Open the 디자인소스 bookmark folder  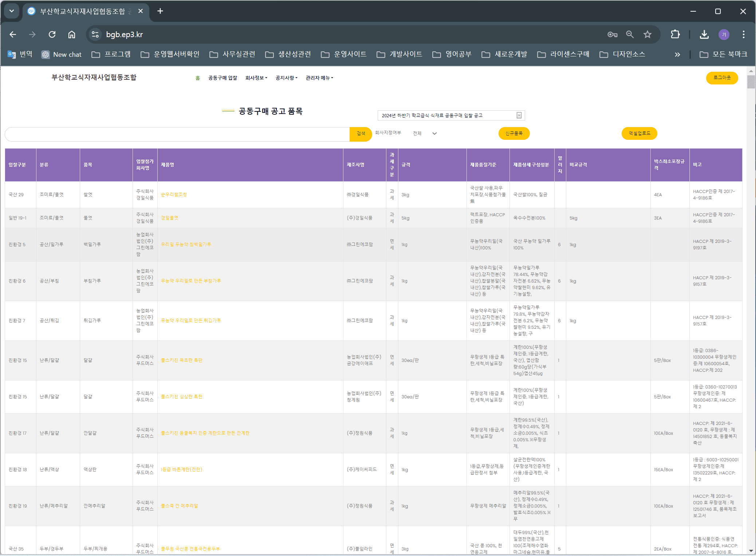(x=622, y=54)
